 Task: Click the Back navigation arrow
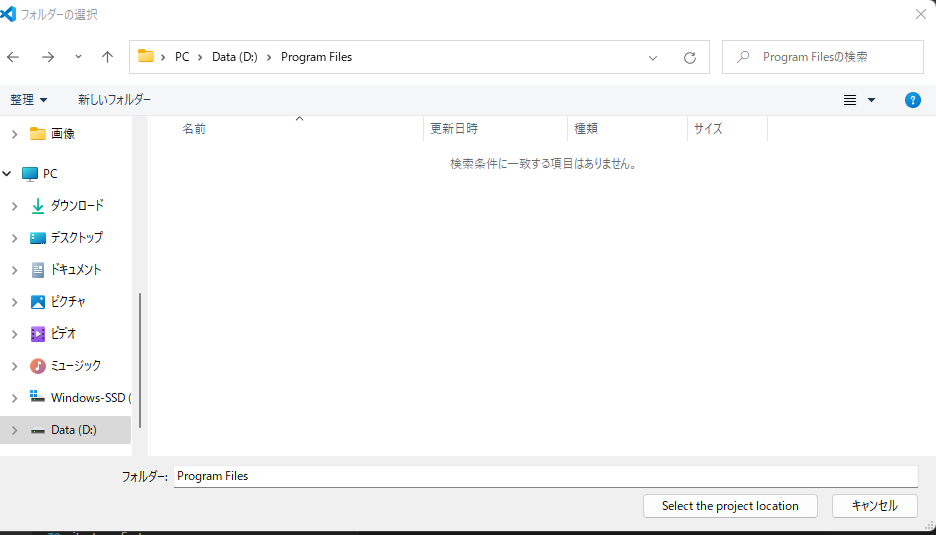point(13,57)
